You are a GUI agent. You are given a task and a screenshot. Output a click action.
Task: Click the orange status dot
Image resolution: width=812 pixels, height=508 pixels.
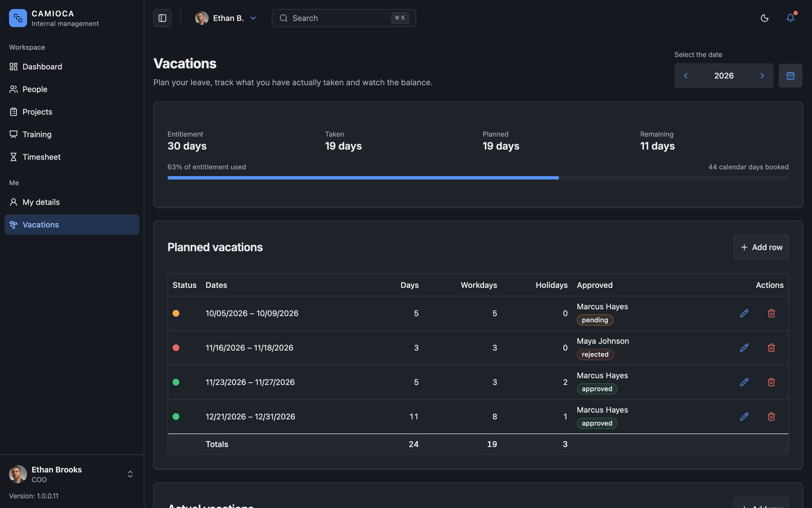click(x=176, y=313)
